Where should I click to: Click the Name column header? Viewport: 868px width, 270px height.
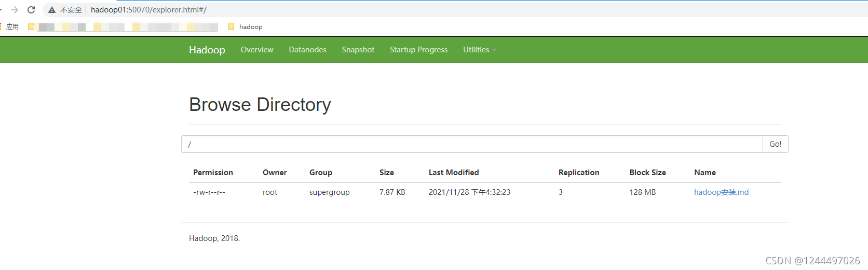[x=705, y=173]
